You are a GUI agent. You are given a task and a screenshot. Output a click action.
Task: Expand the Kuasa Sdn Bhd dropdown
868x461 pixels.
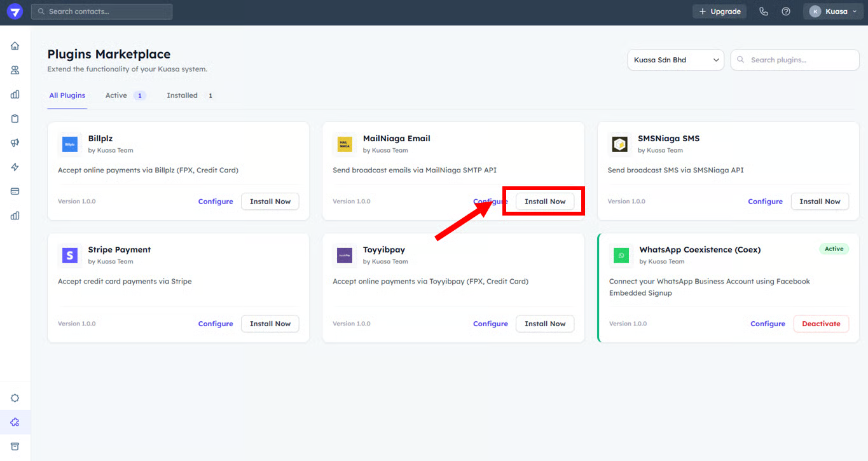(x=675, y=60)
